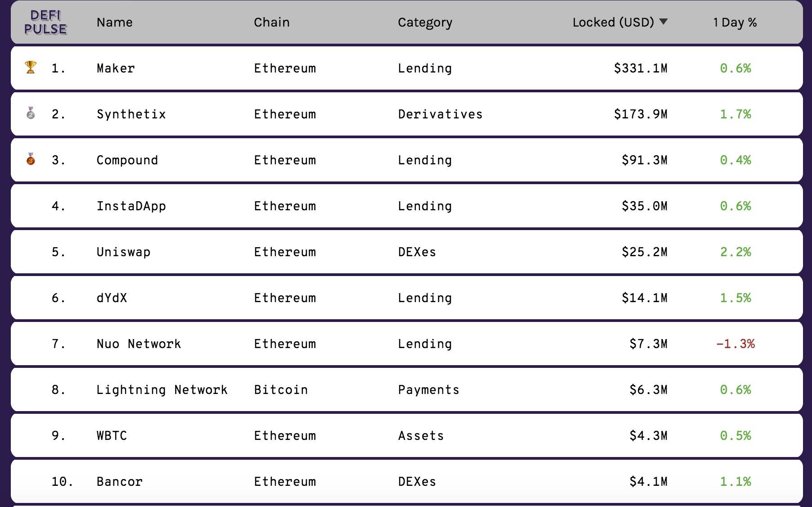The height and width of the screenshot is (507, 812).
Task: Sort by the Name column header
Action: [x=114, y=23]
